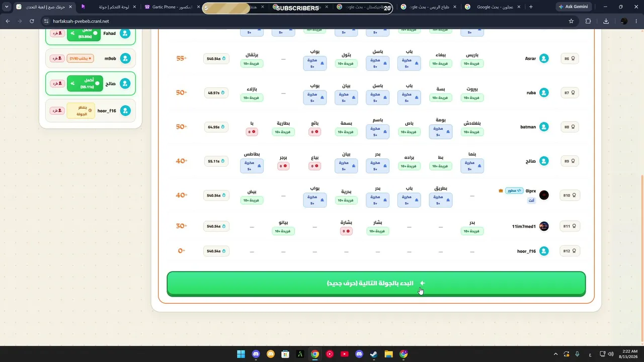The width and height of the screenshot is (644, 362).
Task: Click the 30+ score for 11im7med1
Action: 181,226
